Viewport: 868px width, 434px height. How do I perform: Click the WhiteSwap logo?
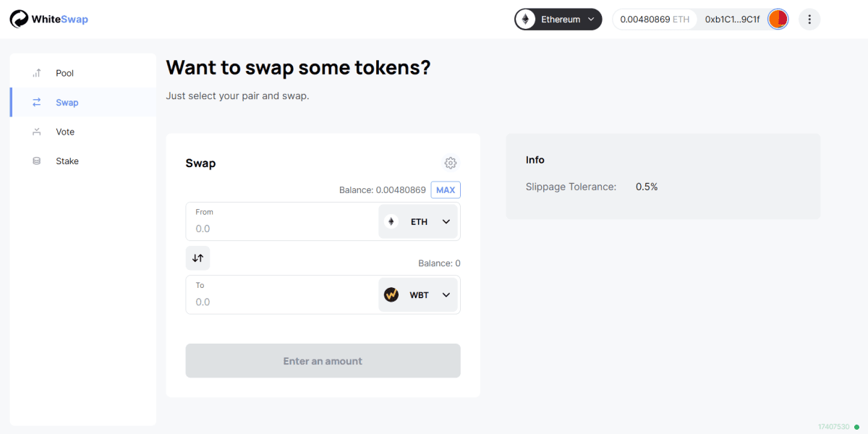(48, 19)
